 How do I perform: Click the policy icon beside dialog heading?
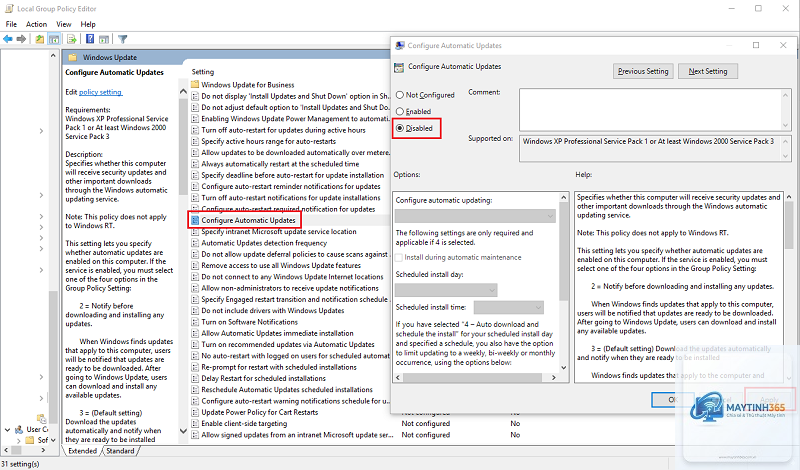[399, 67]
